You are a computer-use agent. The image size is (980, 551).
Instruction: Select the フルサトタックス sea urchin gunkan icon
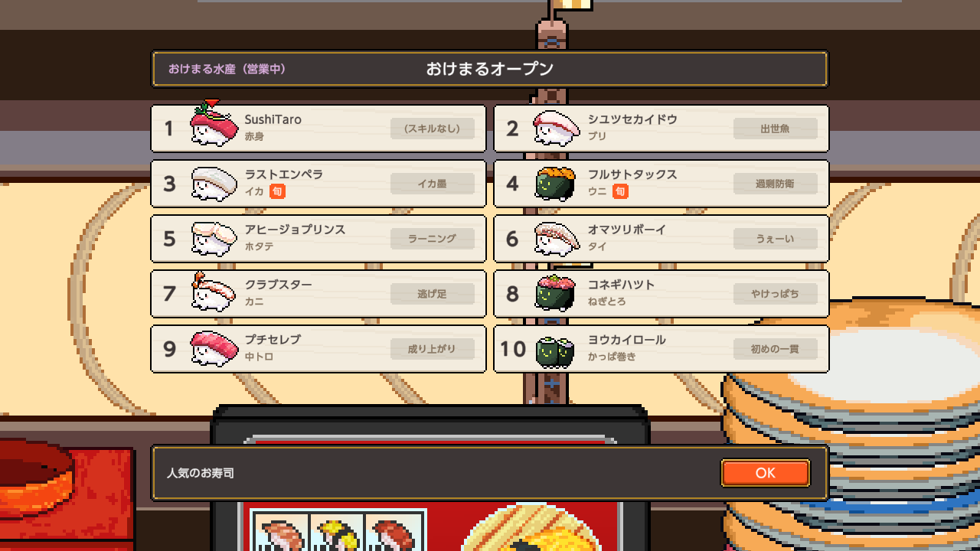555,184
